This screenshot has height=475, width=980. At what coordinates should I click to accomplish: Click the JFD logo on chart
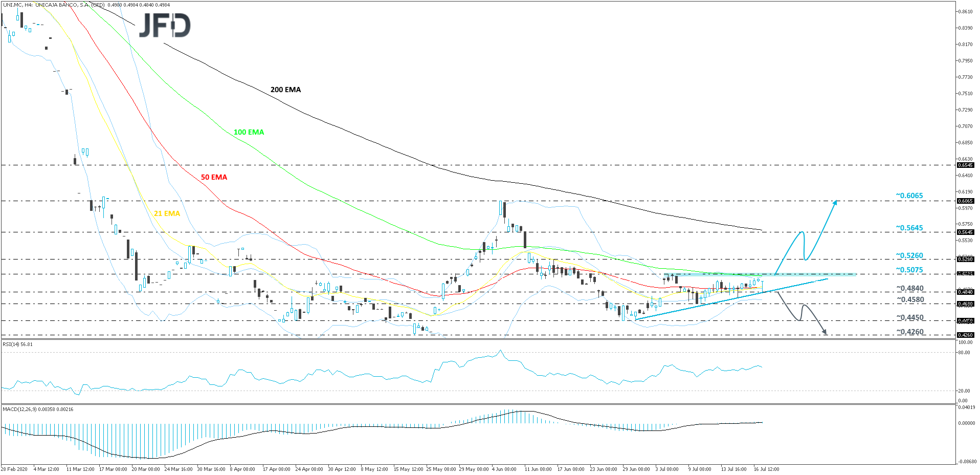click(165, 25)
